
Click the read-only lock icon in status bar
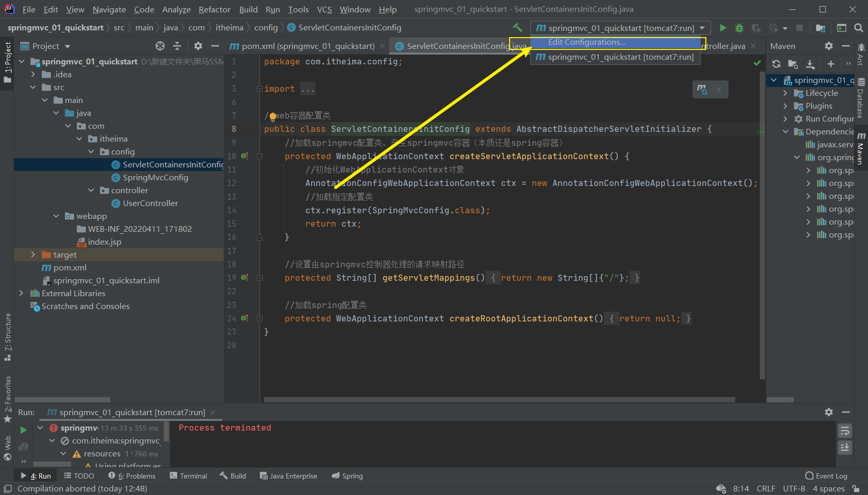tap(856, 488)
